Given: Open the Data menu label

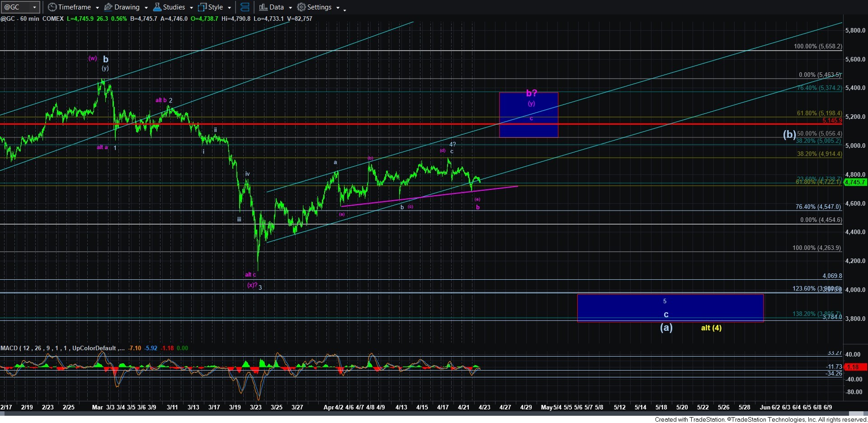Looking at the screenshot, I should (277, 7).
